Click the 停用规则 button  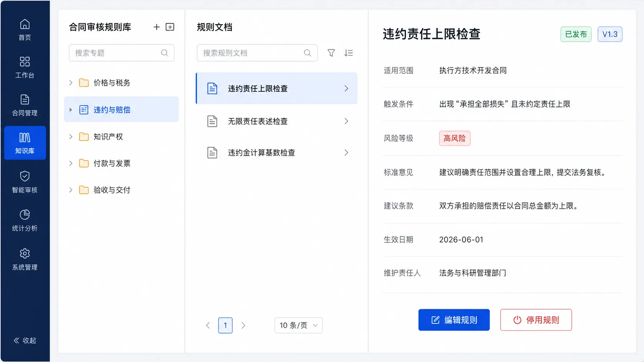click(536, 320)
